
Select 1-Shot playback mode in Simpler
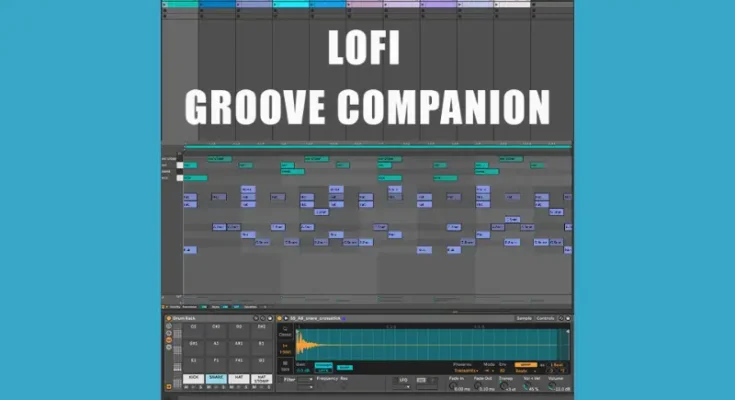[285, 346]
